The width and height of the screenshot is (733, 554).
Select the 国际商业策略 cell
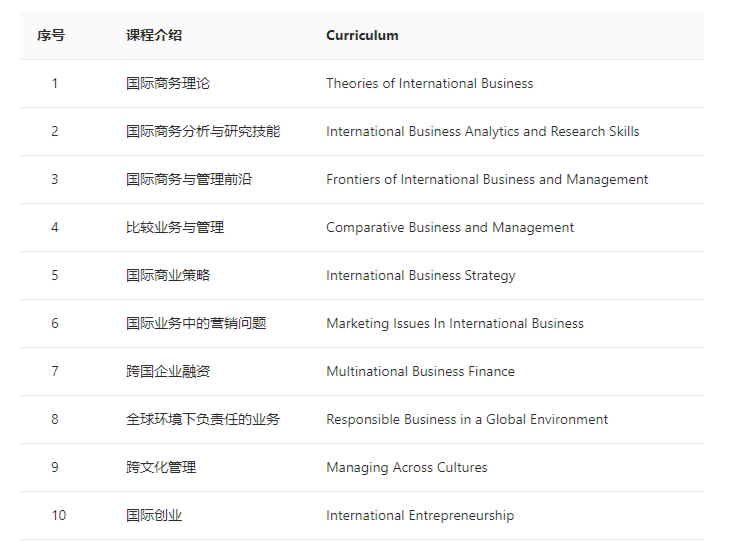(x=168, y=276)
